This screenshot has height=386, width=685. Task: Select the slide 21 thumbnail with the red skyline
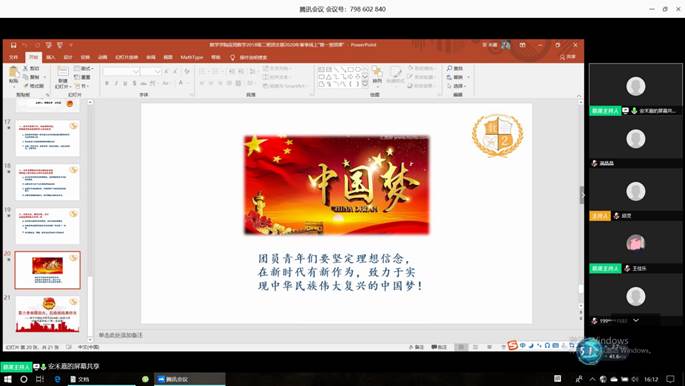click(x=48, y=315)
